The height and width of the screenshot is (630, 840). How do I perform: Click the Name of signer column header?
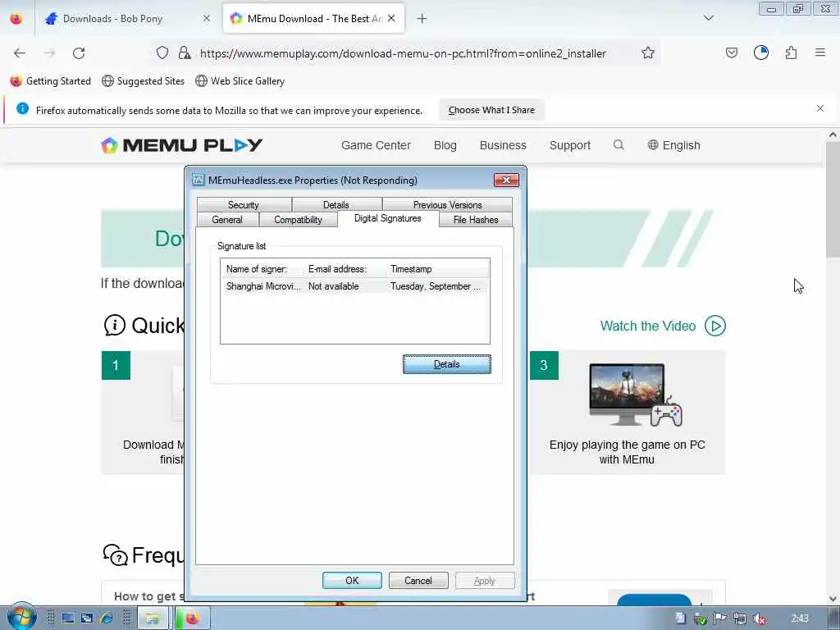click(x=262, y=269)
